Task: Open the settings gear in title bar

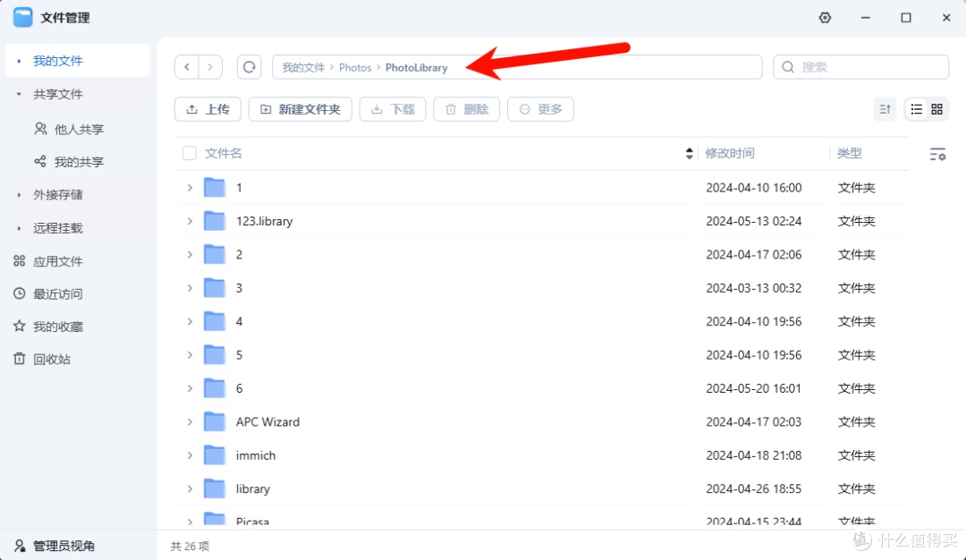Action: (825, 18)
